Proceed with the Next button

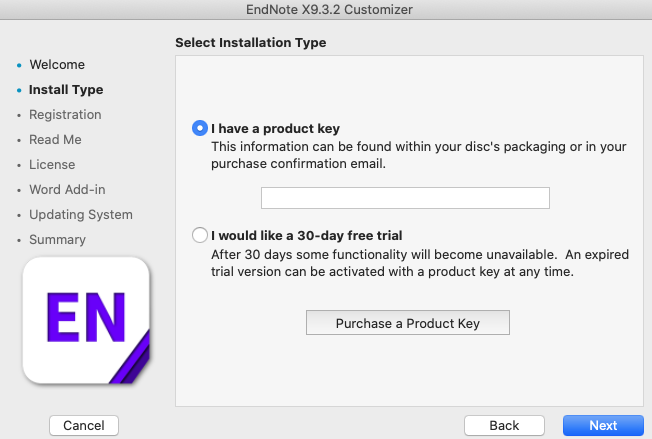coord(603,425)
